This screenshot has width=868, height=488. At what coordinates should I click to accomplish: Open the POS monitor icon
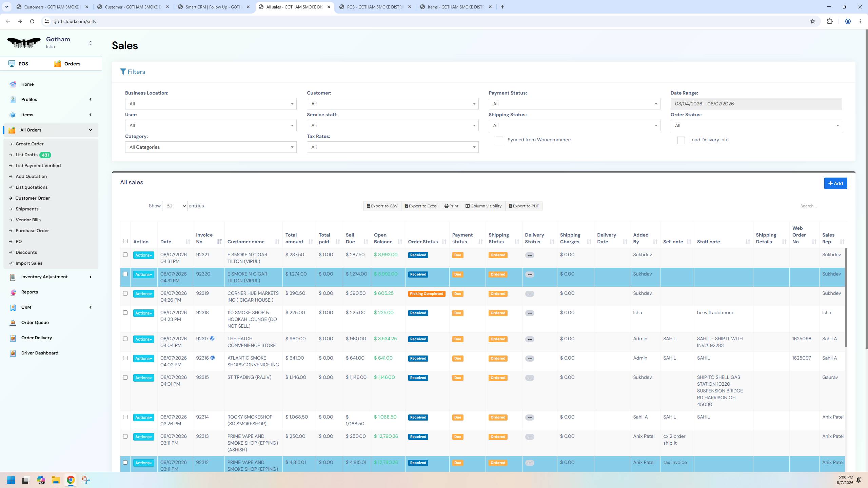pos(12,64)
